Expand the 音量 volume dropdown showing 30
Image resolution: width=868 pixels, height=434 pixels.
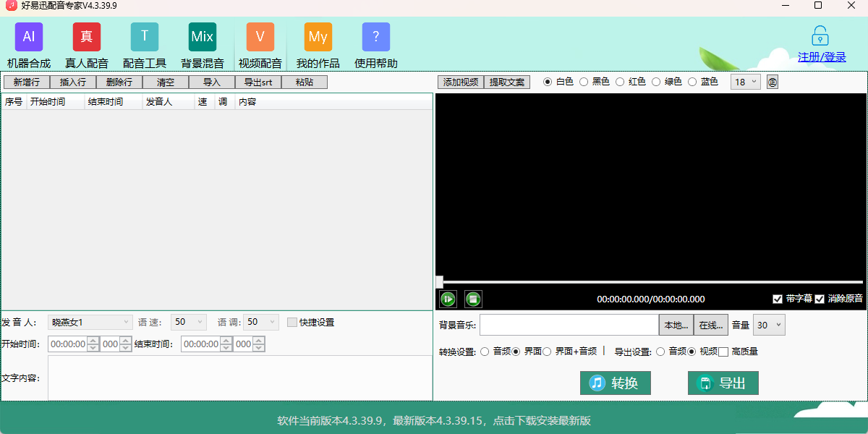(x=768, y=325)
